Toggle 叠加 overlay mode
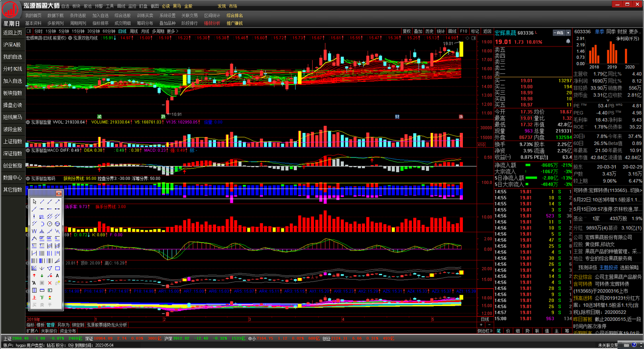 418,31
